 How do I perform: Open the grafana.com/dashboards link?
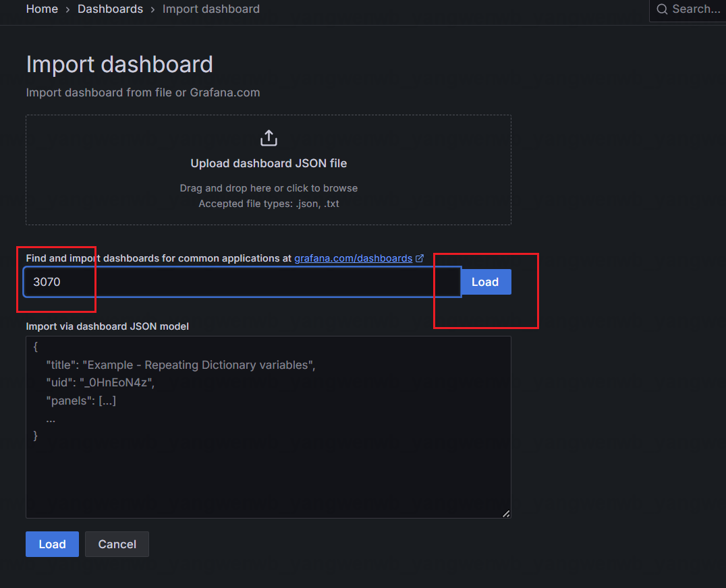(x=353, y=258)
